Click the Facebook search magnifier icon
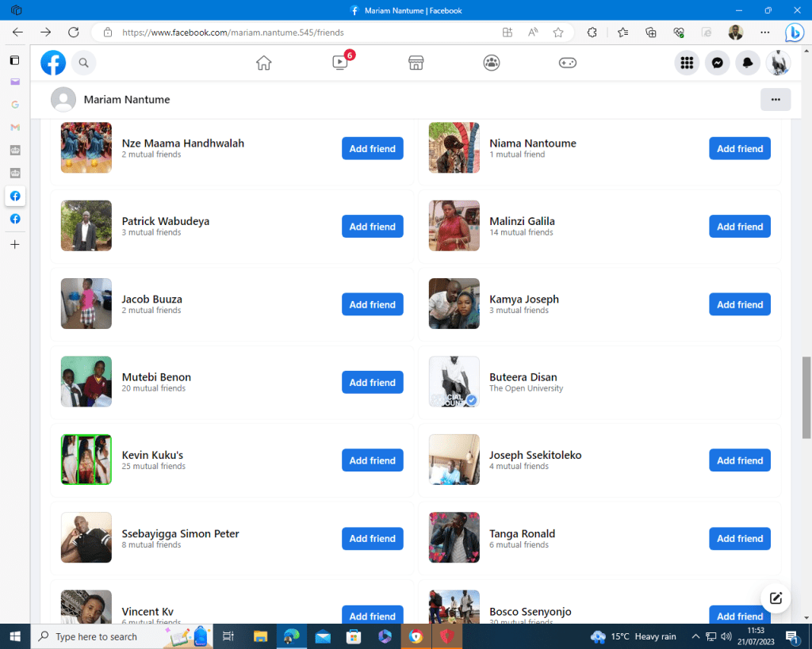This screenshot has width=812, height=649. [x=83, y=63]
